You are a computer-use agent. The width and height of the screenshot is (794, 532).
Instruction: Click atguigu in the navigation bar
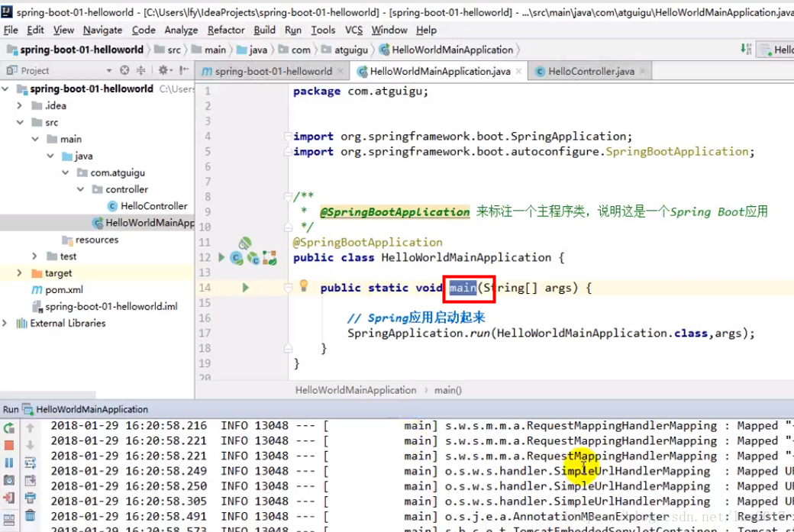345,50
